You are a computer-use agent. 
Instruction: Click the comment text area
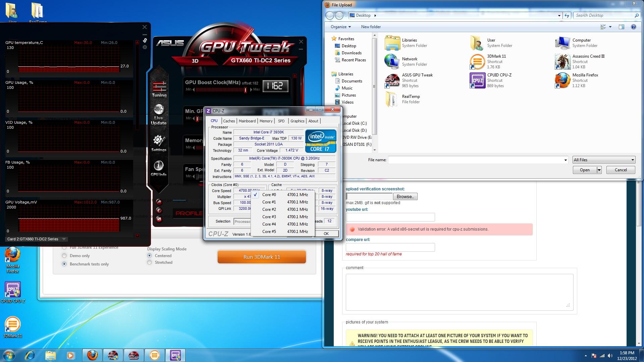pyautogui.click(x=460, y=292)
